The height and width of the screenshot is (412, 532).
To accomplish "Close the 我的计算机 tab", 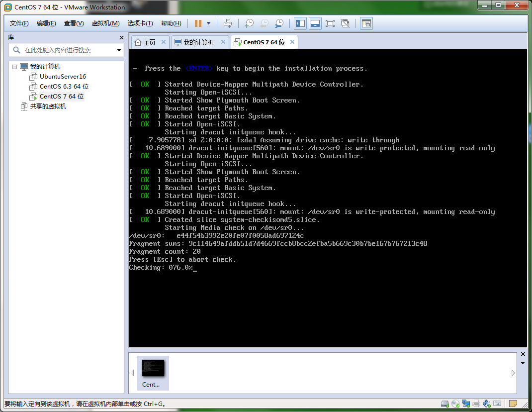I will point(223,42).
